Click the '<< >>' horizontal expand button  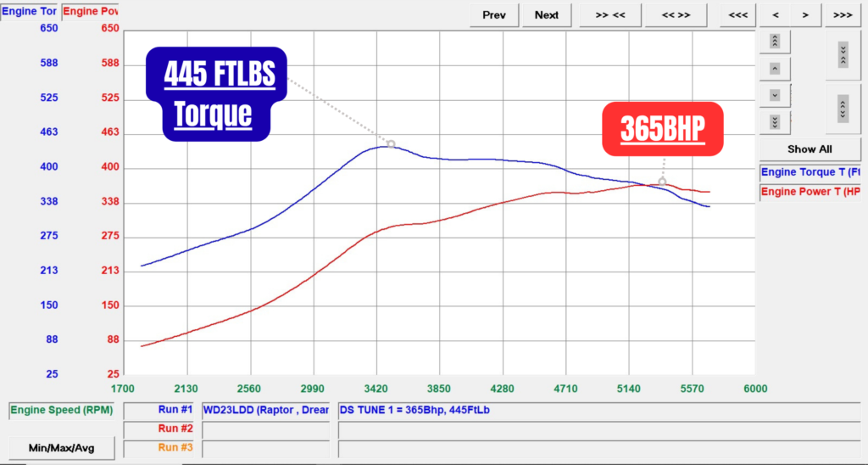(x=676, y=14)
